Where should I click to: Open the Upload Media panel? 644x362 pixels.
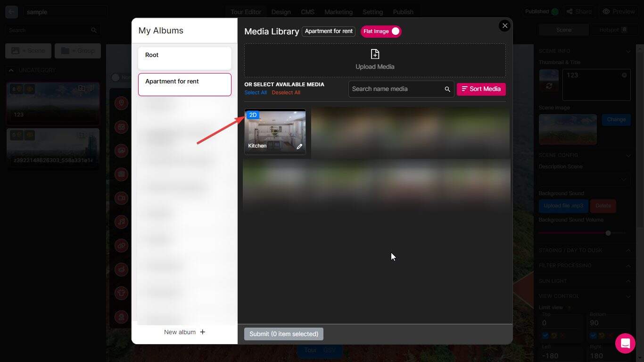[374, 59]
